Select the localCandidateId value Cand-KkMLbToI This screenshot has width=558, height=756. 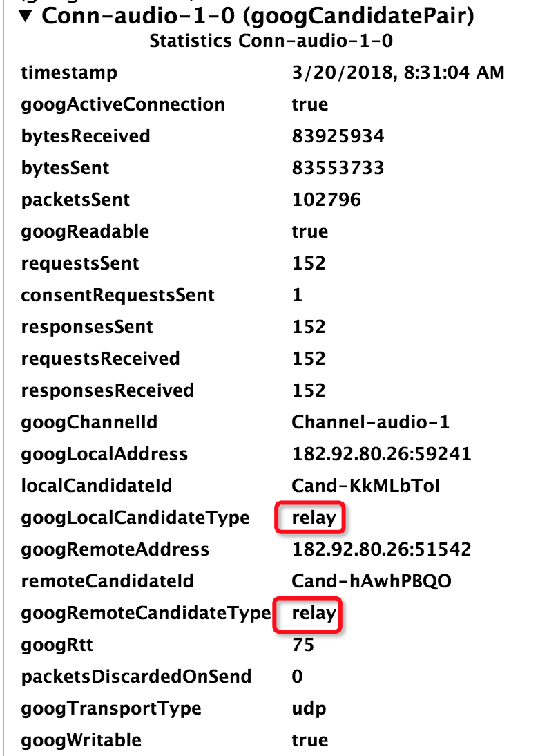tap(366, 486)
